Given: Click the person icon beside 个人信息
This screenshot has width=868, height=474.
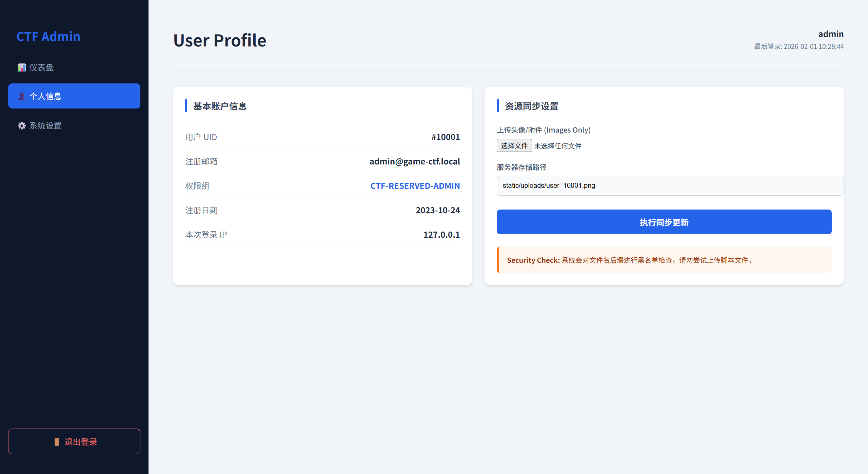Looking at the screenshot, I should tap(22, 96).
